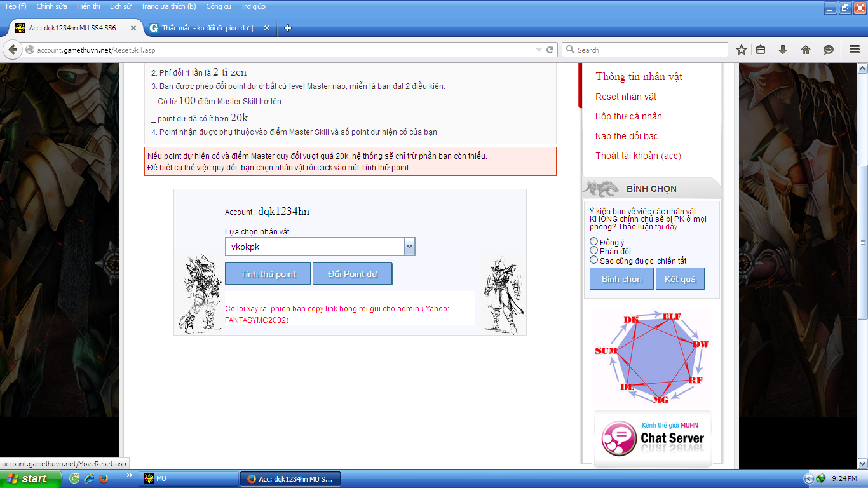Open the 'Trang ưa thích' menu
Viewport: 868px width, 488px height.
[168, 6]
